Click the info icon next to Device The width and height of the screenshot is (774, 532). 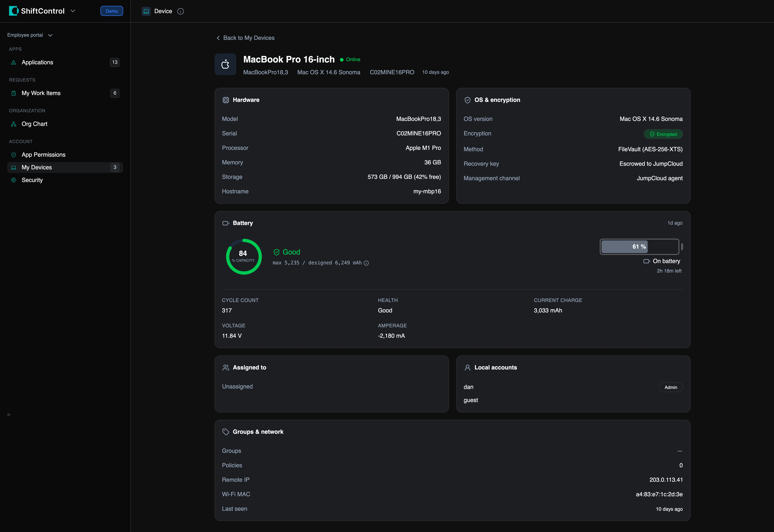[181, 11]
